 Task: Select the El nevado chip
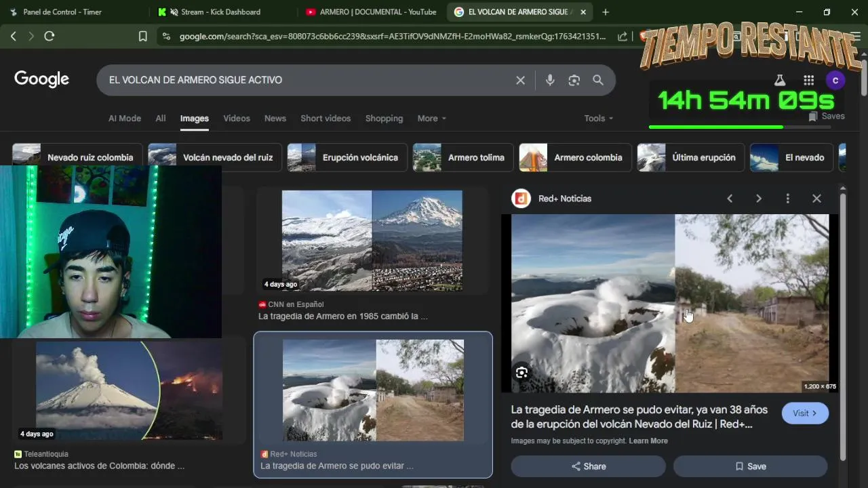click(x=791, y=157)
